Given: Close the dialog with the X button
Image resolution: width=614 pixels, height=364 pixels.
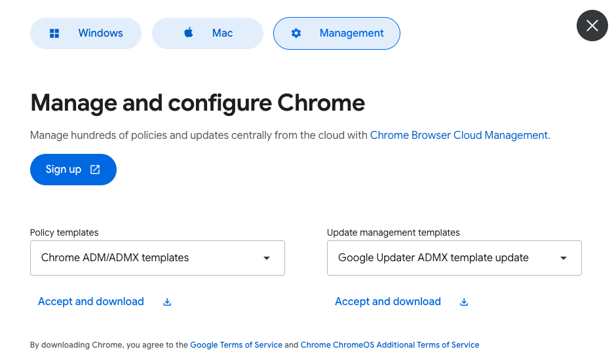Looking at the screenshot, I should point(592,26).
